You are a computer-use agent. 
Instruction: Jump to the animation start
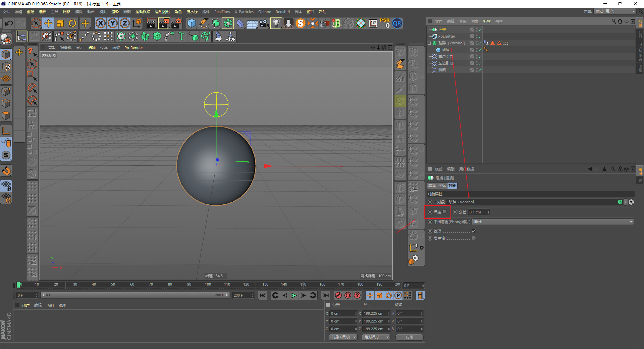pos(263,295)
